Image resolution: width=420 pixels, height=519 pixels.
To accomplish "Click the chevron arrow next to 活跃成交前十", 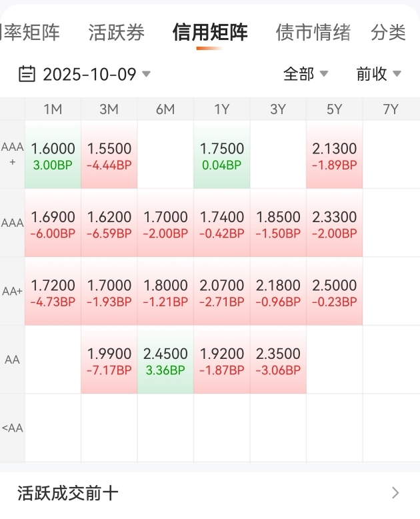I will point(395,493).
